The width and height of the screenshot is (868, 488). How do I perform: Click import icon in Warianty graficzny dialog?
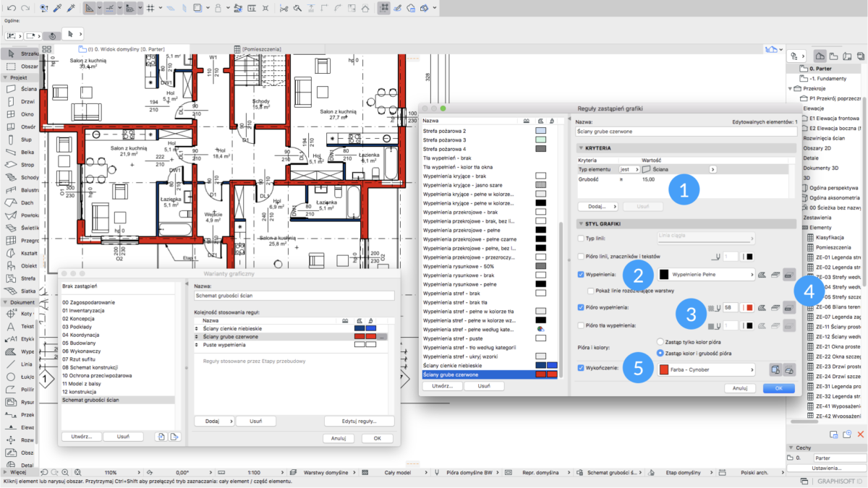(x=162, y=437)
